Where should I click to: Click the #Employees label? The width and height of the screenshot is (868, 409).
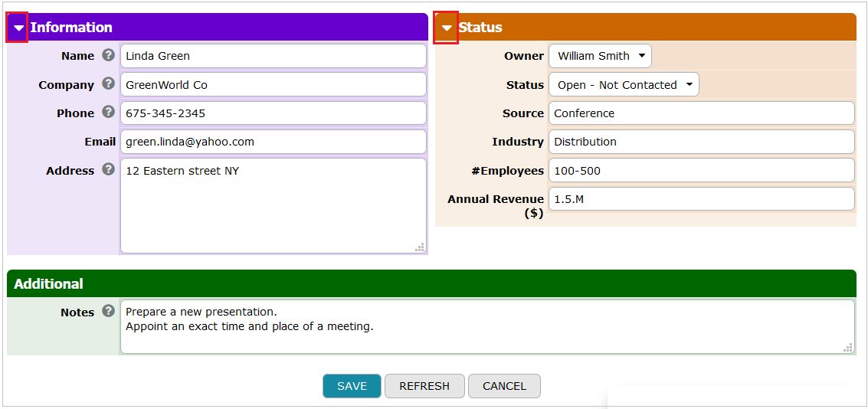point(508,171)
